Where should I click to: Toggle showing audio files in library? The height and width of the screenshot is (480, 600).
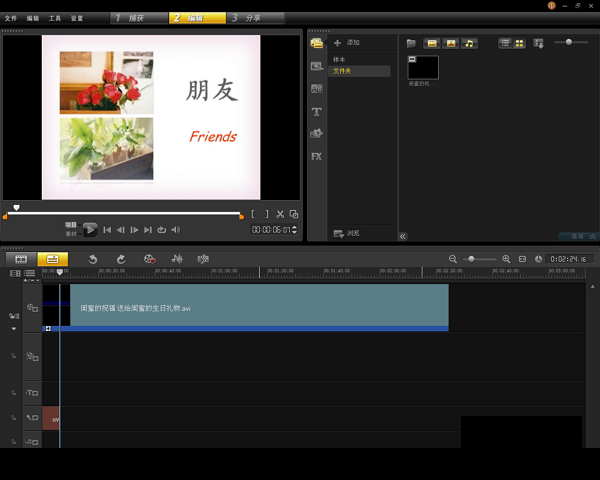[x=469, y=43]
